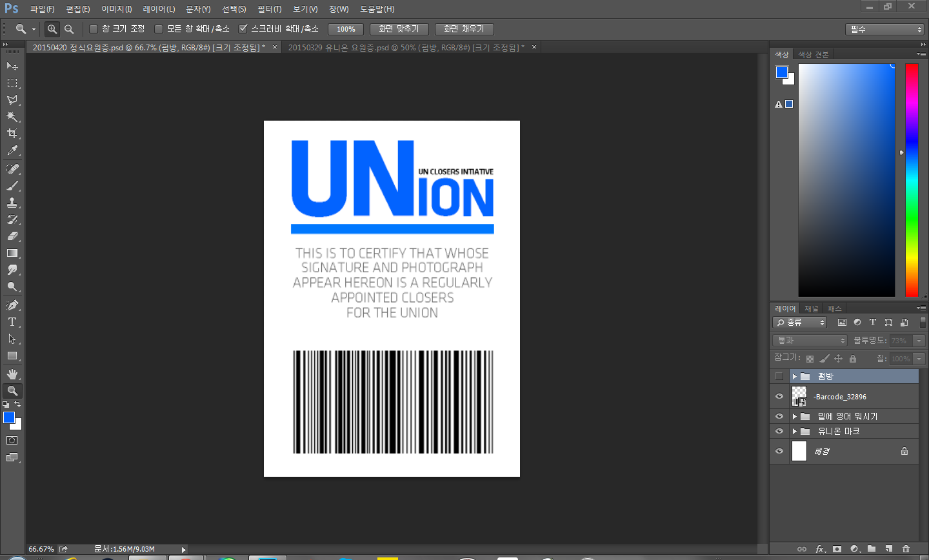
Task: Open the 레이어(L) menu
Action: point(159,9)
